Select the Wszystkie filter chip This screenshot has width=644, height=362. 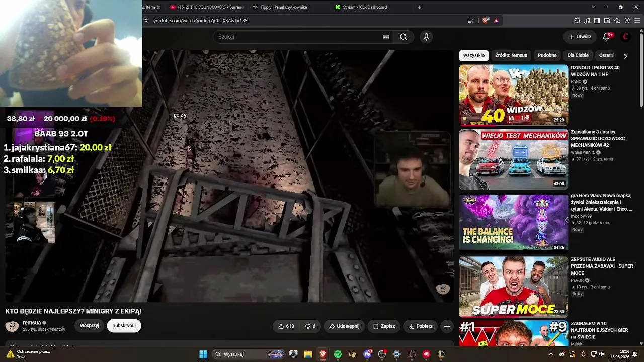click(474, 55)
